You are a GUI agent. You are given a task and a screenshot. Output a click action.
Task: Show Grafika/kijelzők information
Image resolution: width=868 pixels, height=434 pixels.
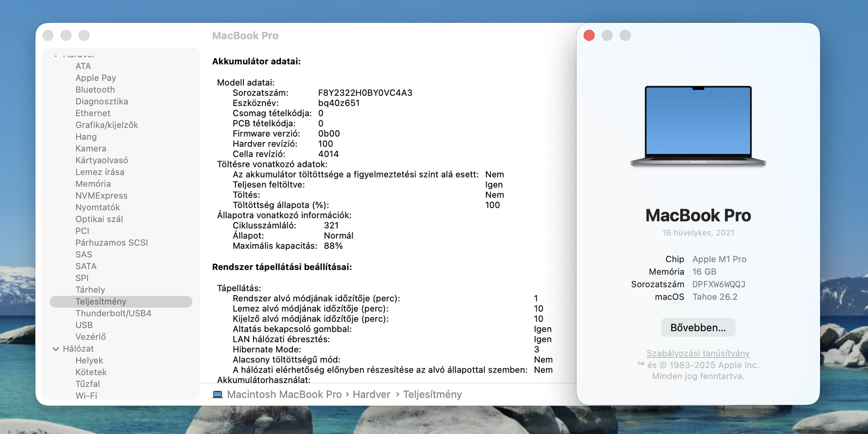pyautogui.click(x=107, y=125)
